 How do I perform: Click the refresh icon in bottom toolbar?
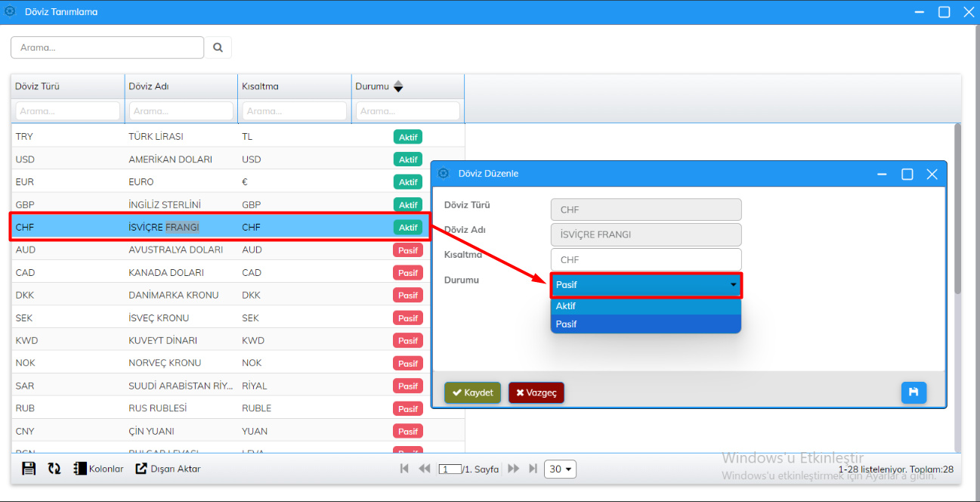(x=54, y=469)
